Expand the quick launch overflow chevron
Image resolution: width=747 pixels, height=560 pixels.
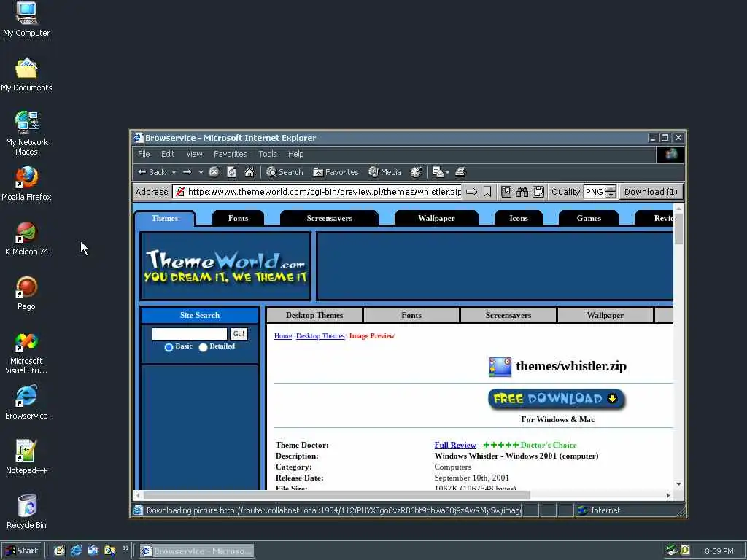125,548
